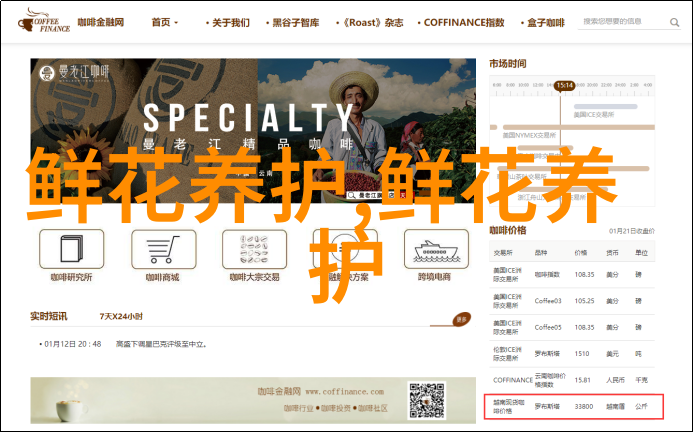Click the 咖啡研究所 label
Viewport: 694px width, 433px height.
point(71,277)
